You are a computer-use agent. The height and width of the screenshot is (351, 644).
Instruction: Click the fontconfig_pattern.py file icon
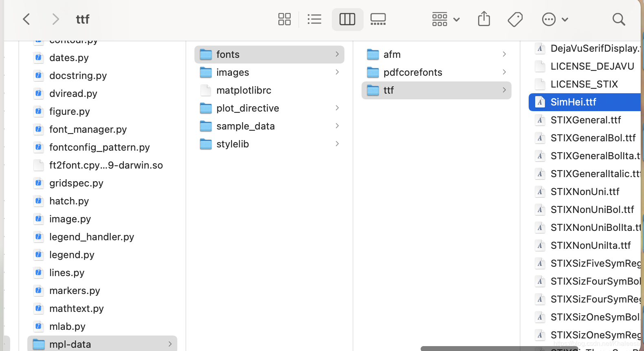(x=39, y=147)
